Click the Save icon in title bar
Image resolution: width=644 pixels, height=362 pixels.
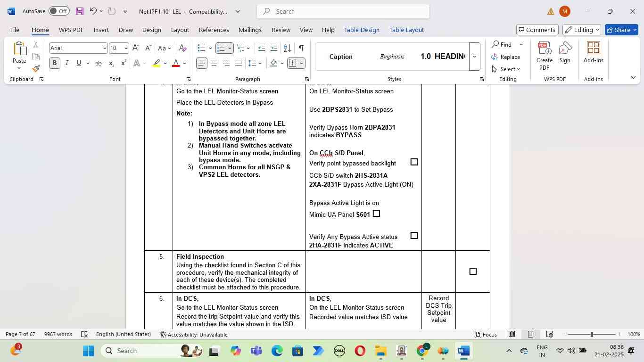[x=80, y=11]
